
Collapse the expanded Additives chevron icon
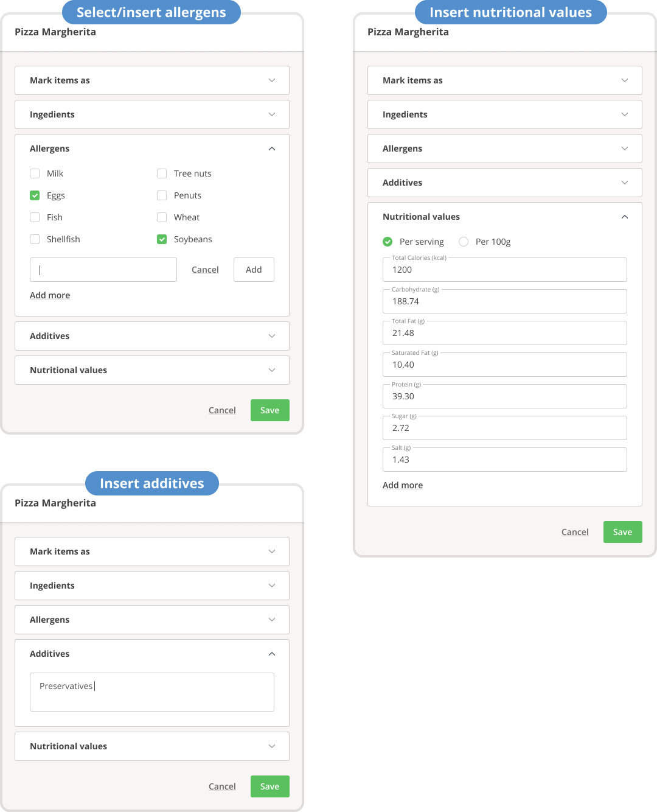[272, 654]
